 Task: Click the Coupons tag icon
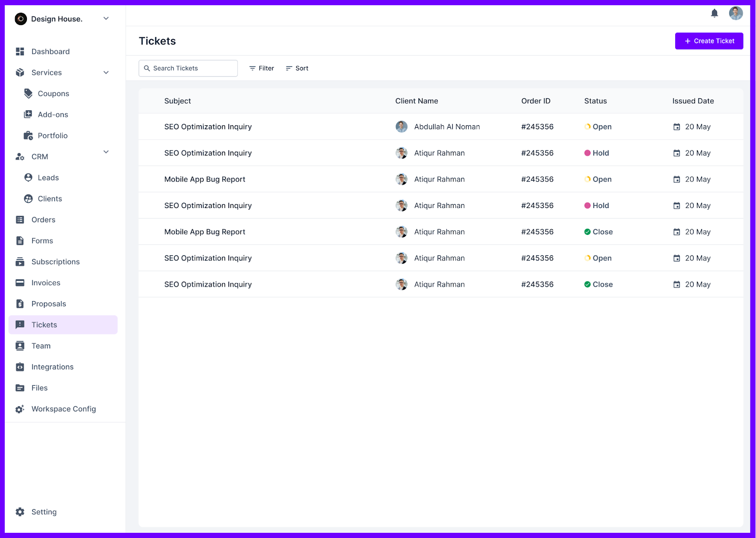[28, 94]
